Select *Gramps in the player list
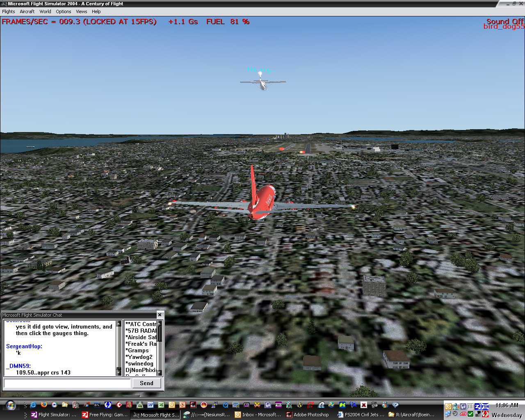 (138, 350)
